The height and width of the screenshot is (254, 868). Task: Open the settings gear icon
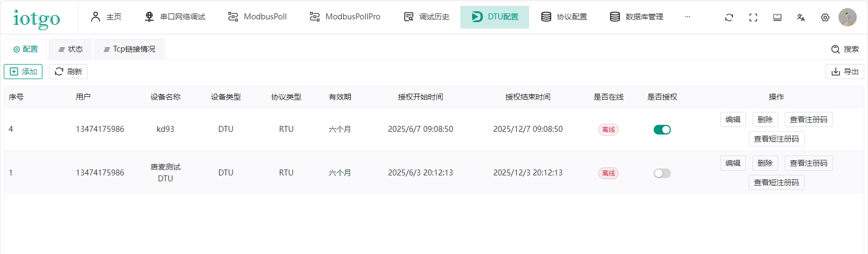(825, 17)
